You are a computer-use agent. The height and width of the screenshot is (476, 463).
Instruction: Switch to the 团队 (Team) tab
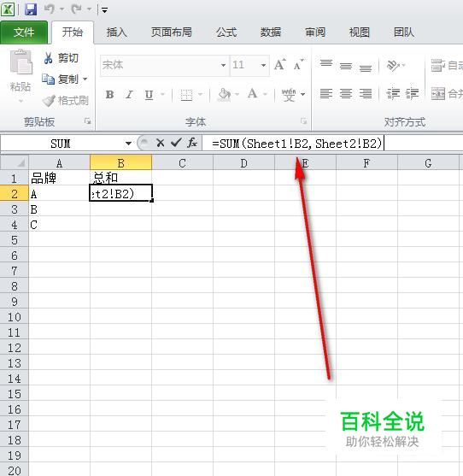(x=404, y=32)
